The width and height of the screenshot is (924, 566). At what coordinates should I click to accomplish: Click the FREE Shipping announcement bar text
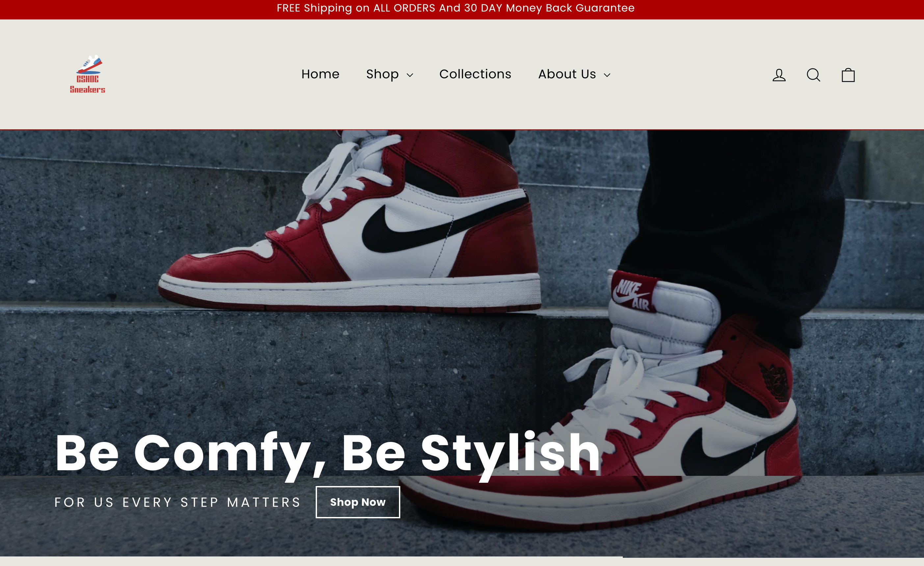456,8
